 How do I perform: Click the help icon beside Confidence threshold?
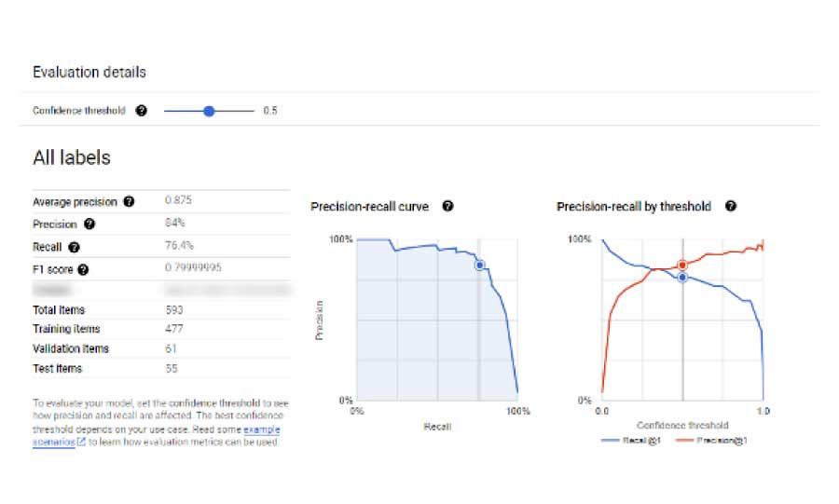coord(142,111)
